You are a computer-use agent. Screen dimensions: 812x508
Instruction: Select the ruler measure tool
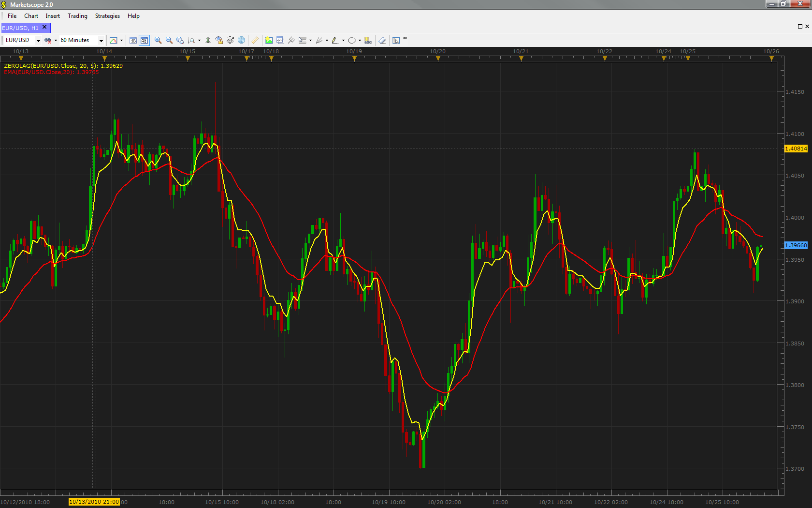click(255, 40)
